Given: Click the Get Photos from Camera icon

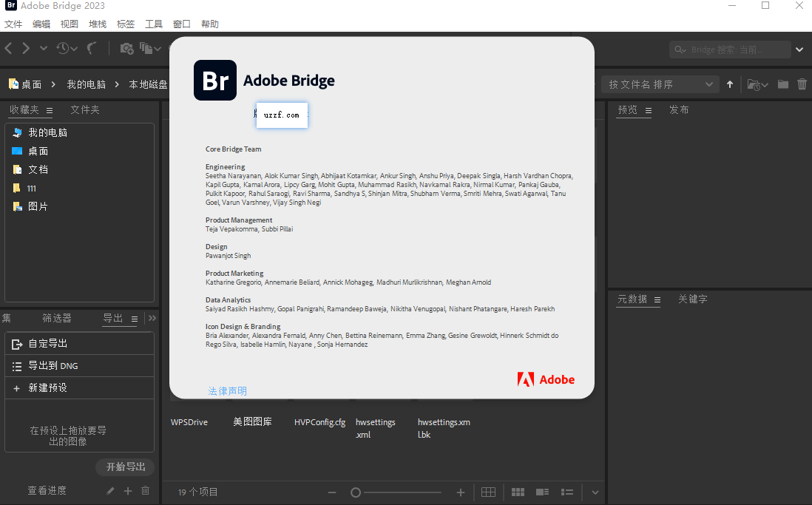Looking at the screenshot, I should click(x=126, y=48).
